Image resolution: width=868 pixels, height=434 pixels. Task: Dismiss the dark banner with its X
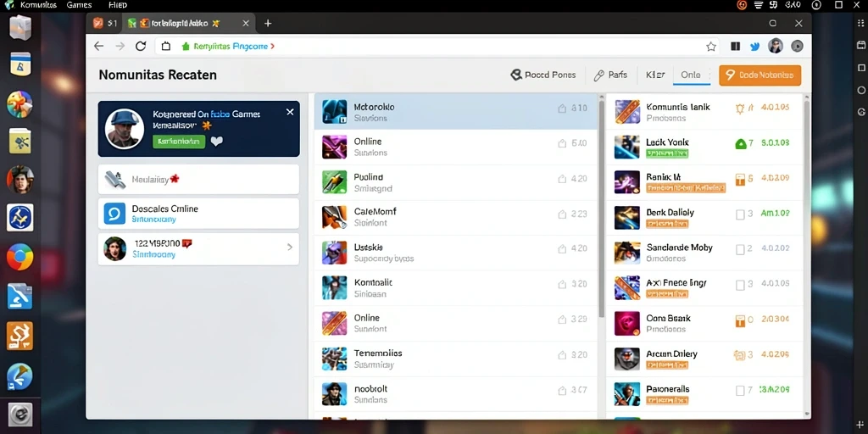click(290, 112)
